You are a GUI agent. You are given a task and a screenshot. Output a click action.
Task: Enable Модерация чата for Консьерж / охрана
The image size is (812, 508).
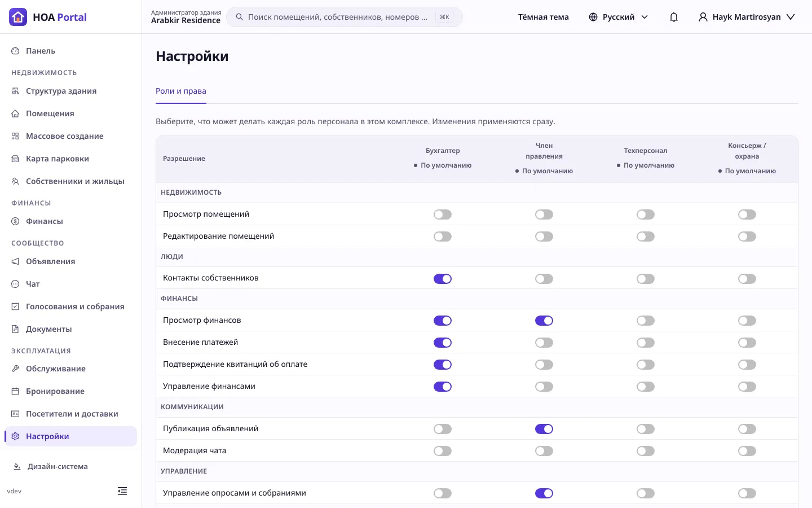coord(747,451)
